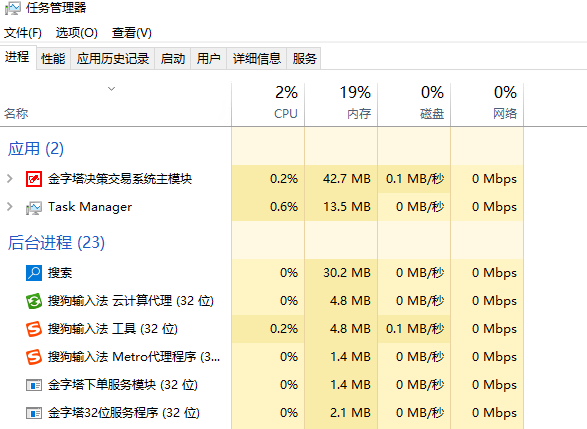The height and width of the screenshot is (429, 587).
Task: Sort processes by the 内存 column header
Action: click(x=341, y=104)
